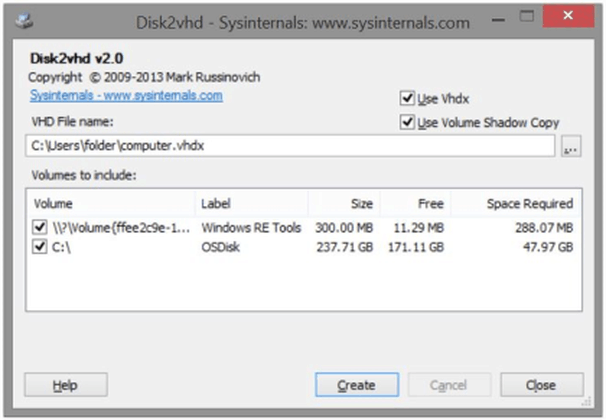Select the 300.00 MB size value
Image resolution: width=606 pixels, height=420 pixels.
click(344, 228)
